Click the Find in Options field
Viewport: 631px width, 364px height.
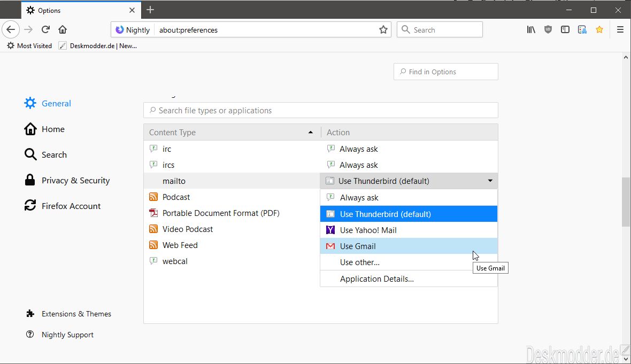pos(446,72)
